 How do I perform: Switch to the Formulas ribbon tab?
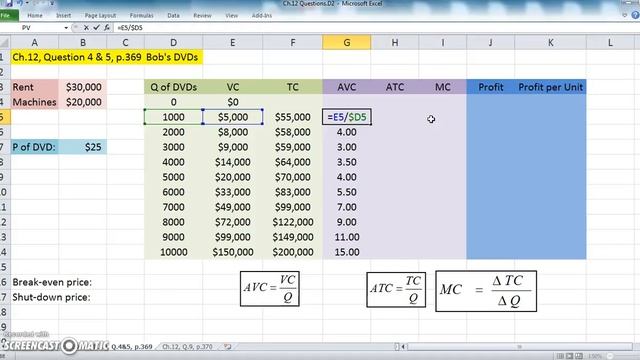[141, 16]
